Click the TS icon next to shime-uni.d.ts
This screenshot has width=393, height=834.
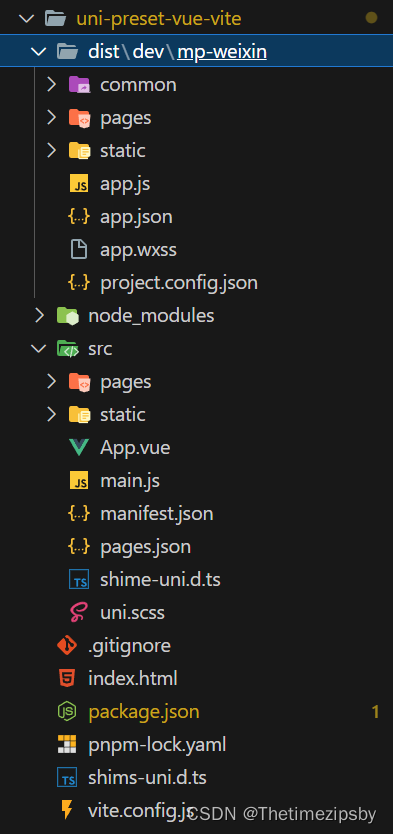point(79,580)
